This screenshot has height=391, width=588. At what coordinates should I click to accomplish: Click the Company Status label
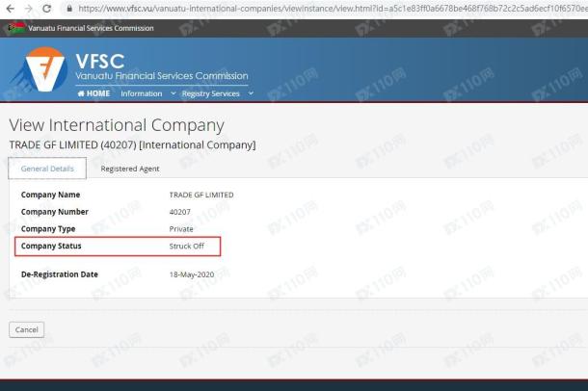click(x=51, y=247)
